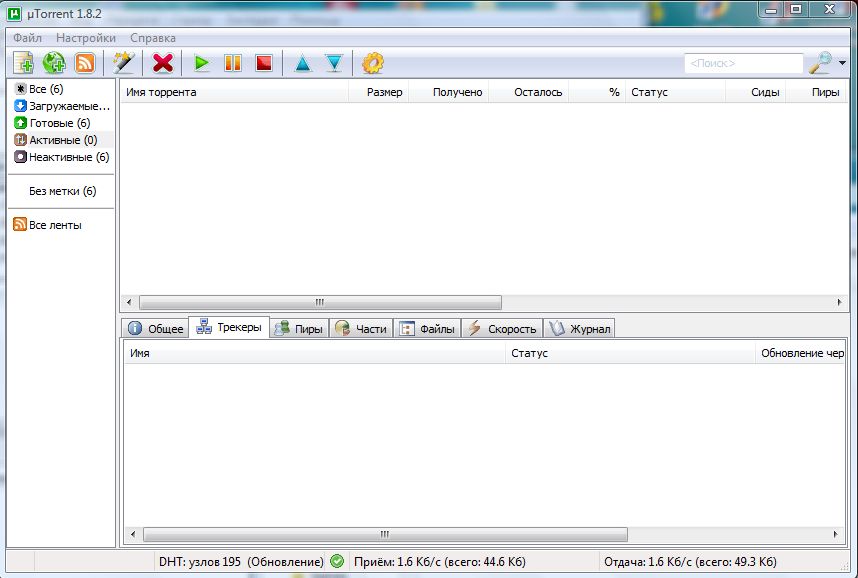Select Загружаемые category in sidebar

tap(62, 106)
